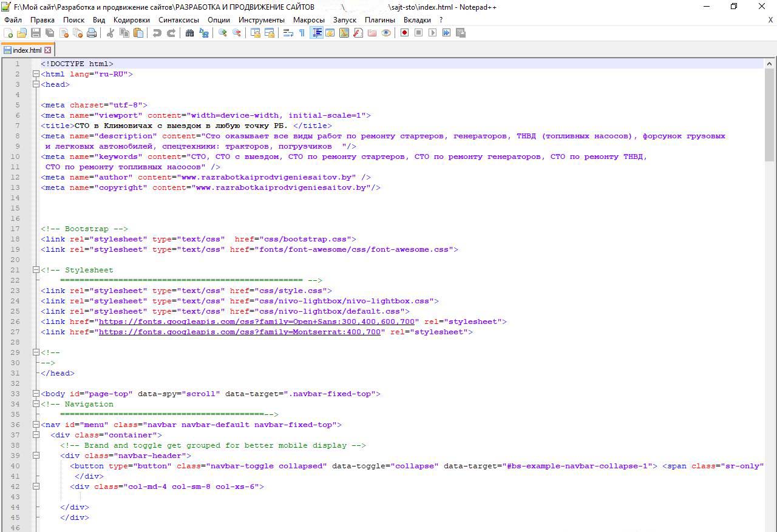Click the Zoom In magnifier icon
The image size is (777, 532).
(x=223, y=33)
